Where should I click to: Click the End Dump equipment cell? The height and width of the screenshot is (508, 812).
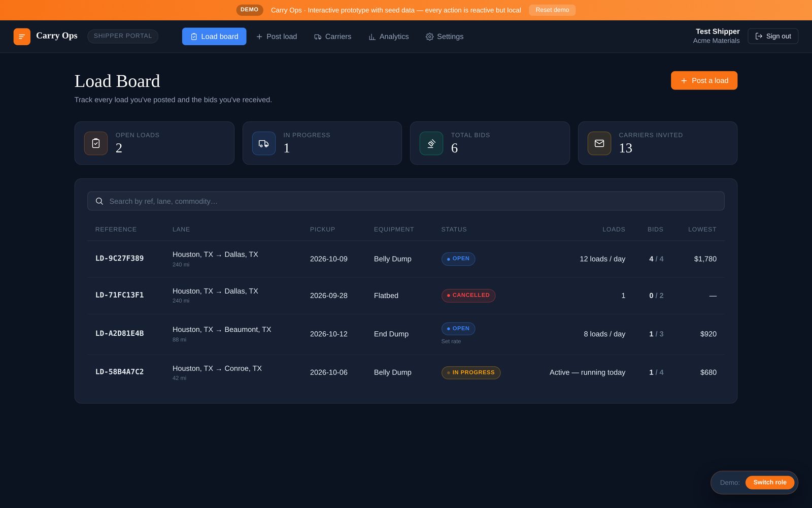click(391, 334)
